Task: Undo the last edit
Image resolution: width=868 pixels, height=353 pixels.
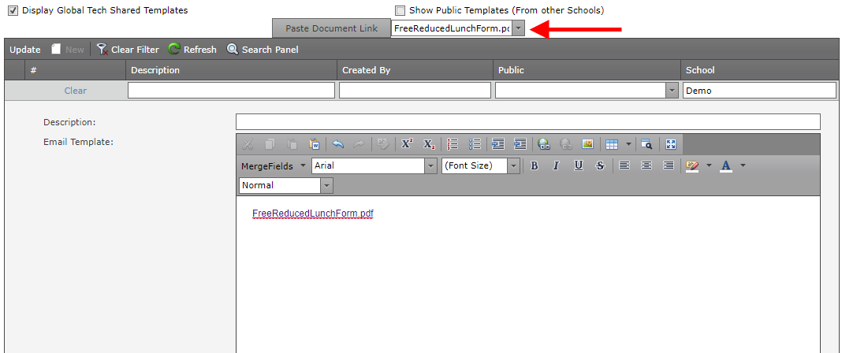Action: [338, 144]
